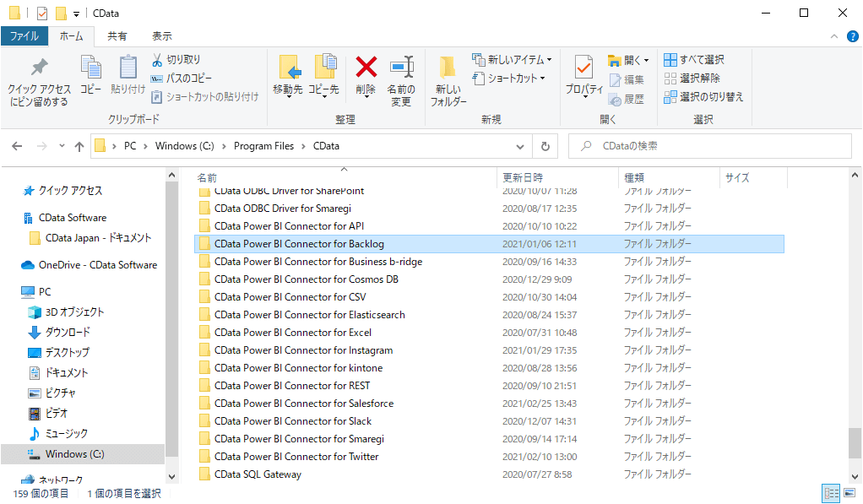The image size is (863, 504).
Task: Select 3D Objects (3D オブジェクト) in sidebar
Action: point(74,312)
